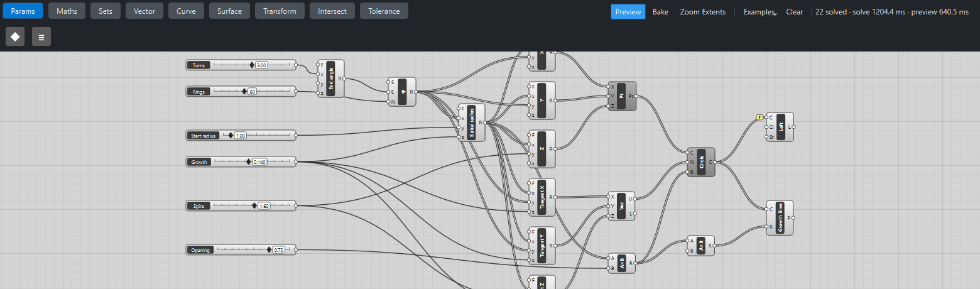This screenshot has width=980, height=289.
Task: Select the Vec vector node
Action: click(x=622, y=206)
